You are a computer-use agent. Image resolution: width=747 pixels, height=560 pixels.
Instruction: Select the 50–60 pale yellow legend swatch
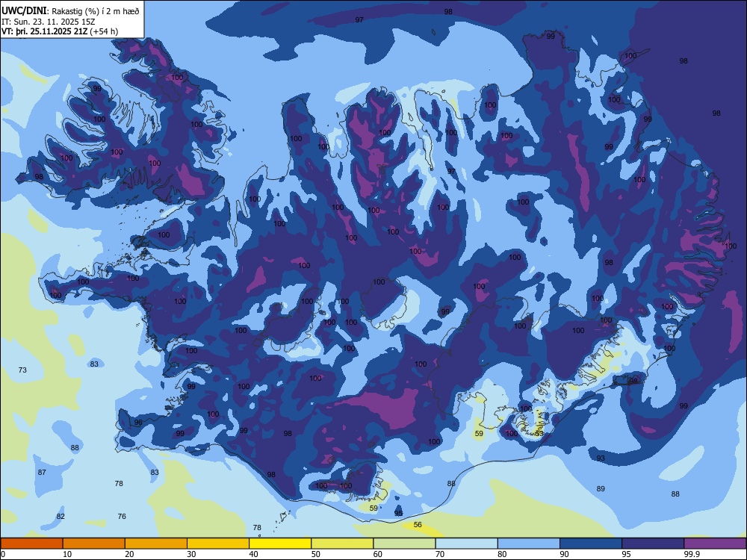pos(342,544)
